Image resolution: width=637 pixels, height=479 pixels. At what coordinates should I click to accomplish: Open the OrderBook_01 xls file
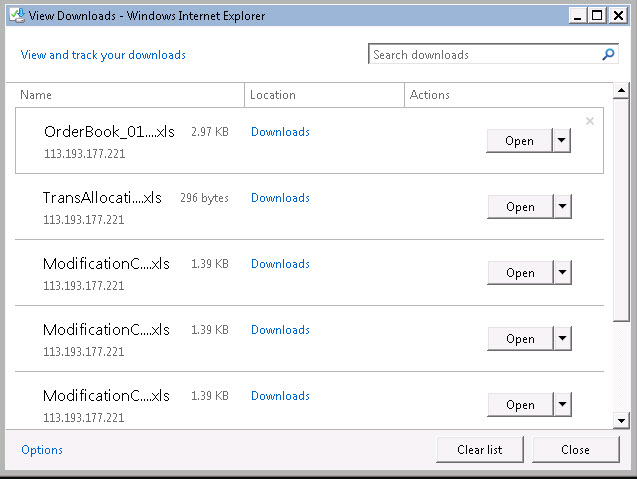pyautogui.click(x=519, y=141)
